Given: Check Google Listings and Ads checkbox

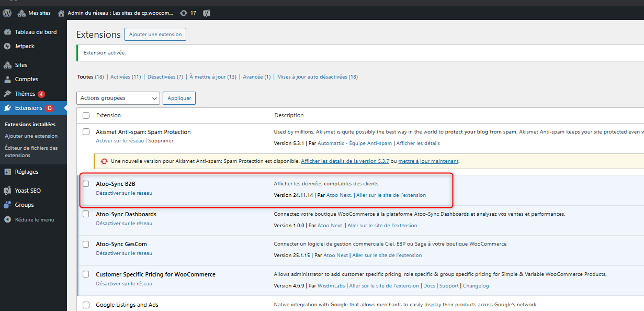Looking at the screenshot, I should [x=86, y=305].
